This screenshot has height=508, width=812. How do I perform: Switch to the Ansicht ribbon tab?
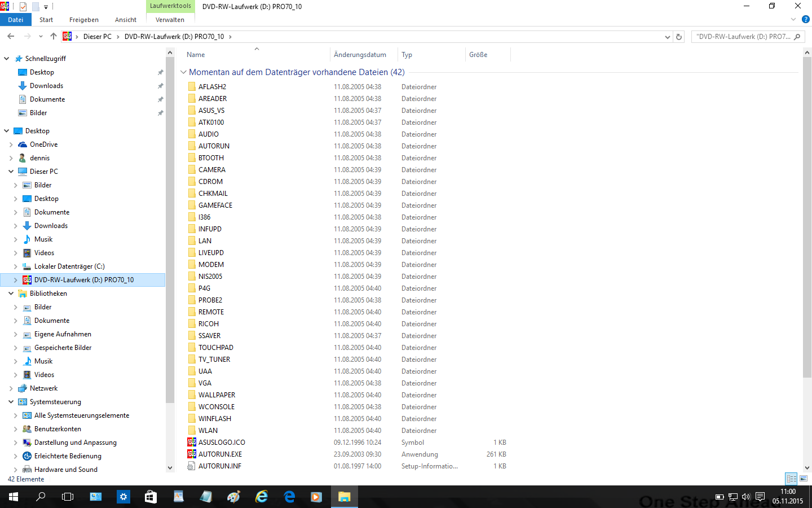tap(126, 20)
